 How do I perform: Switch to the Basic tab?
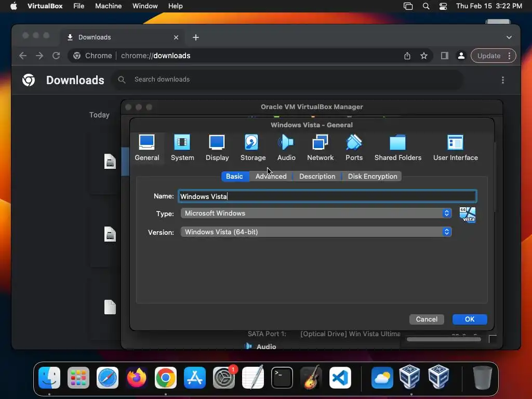(x=234, y=177)
